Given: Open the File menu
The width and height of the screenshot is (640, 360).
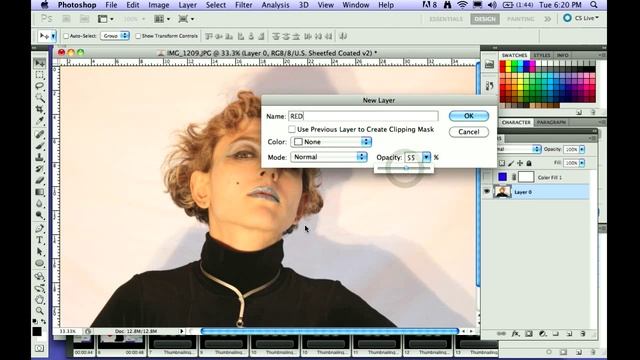Looking at the screenshot, I should pos(111,5).
